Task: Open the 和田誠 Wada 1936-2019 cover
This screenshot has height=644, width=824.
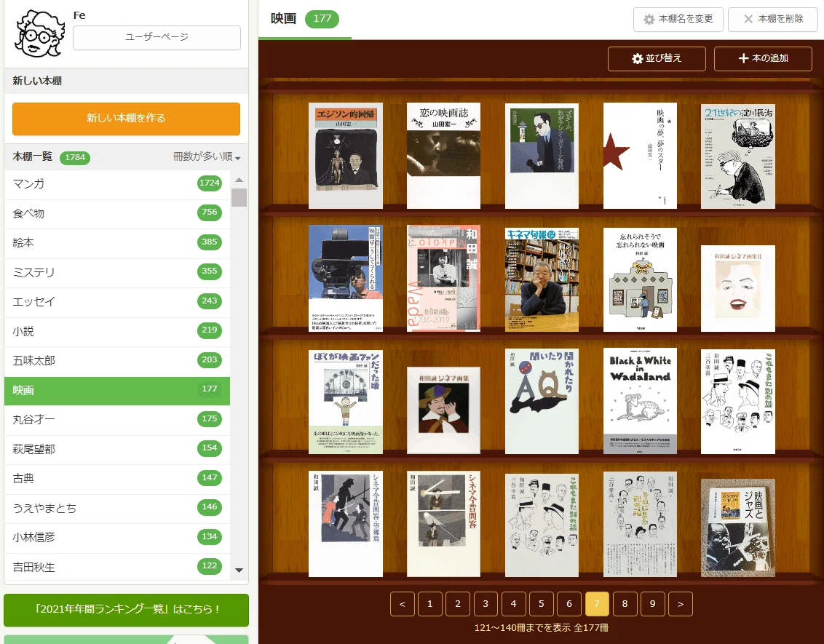Action: [x=443, y=279]
